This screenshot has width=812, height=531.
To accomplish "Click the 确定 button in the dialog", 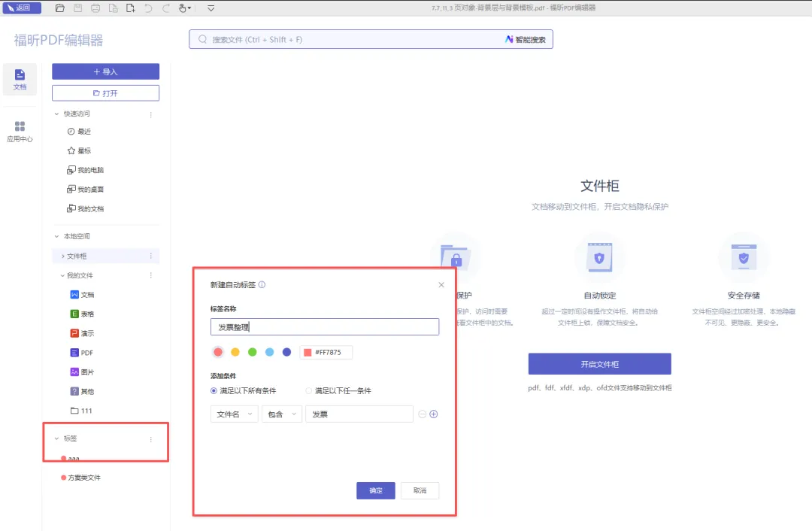I will pos(375,490).
